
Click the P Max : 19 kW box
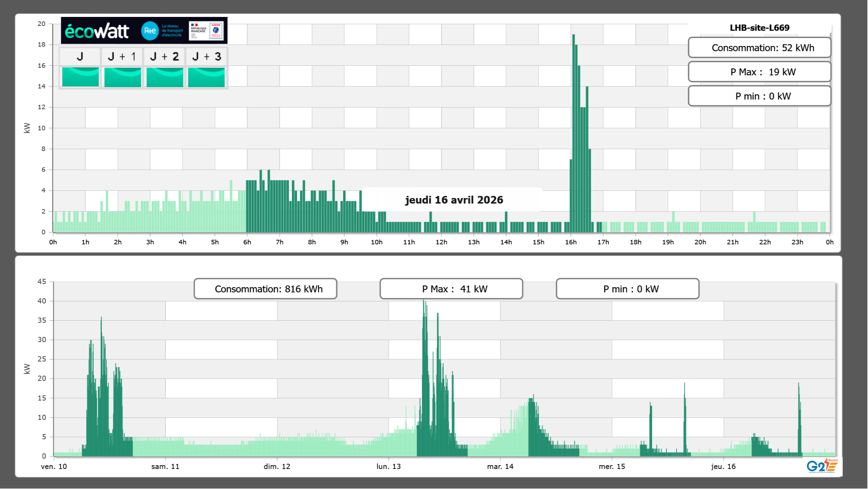click(x=759, y=72)
